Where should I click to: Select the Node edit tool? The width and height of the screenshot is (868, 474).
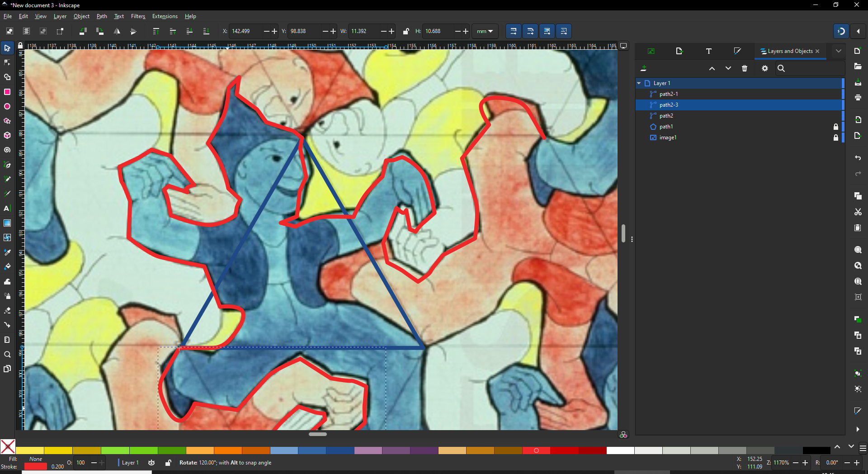(x=7, y=62)
